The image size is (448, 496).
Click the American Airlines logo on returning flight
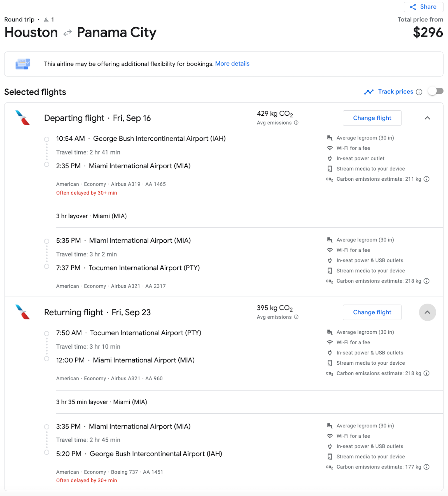[x=23, y=312]
